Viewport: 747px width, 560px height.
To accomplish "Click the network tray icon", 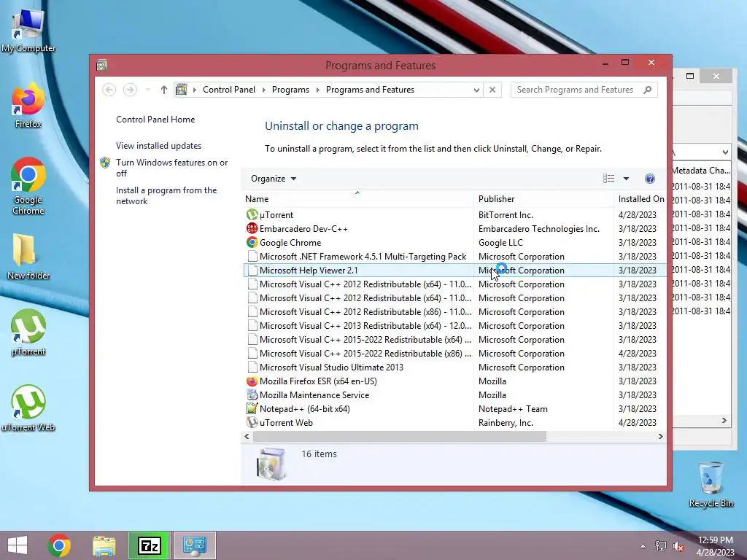I will pos(661,546).
